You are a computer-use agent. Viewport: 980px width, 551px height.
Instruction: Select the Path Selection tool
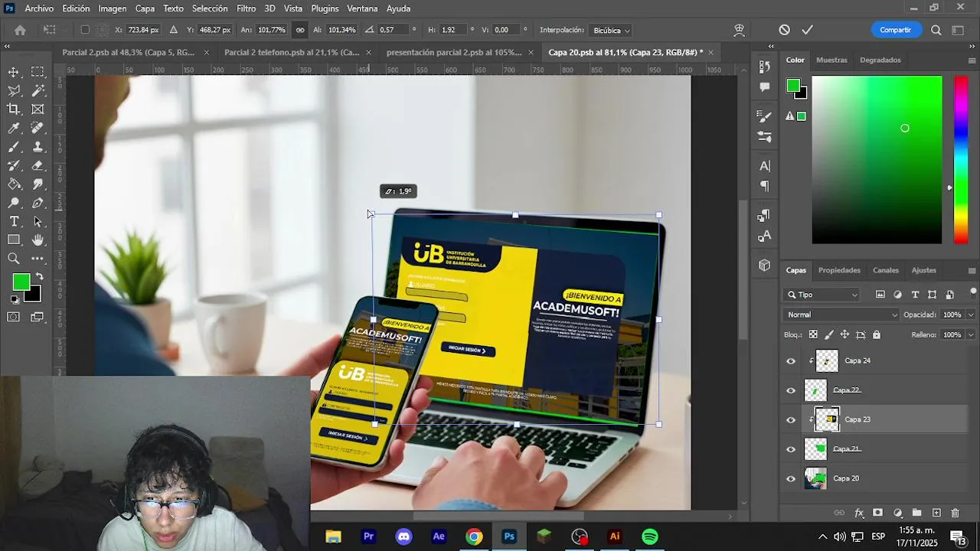38,222
